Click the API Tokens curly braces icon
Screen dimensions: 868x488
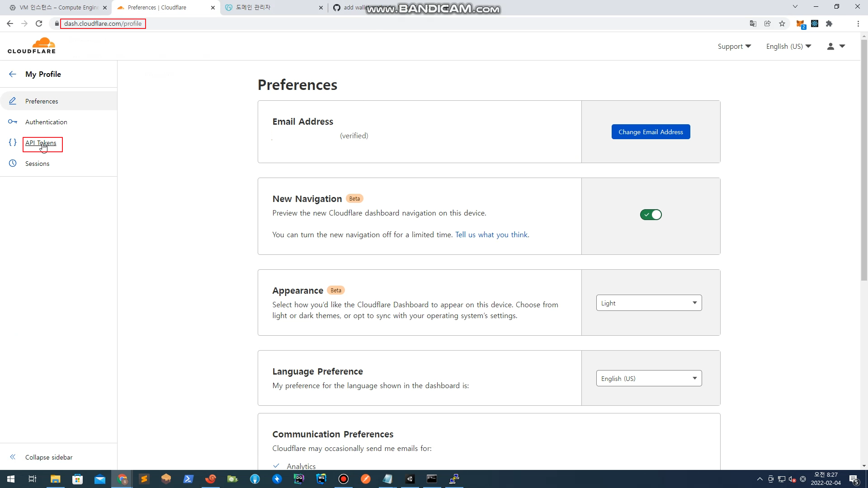point(13,142)
